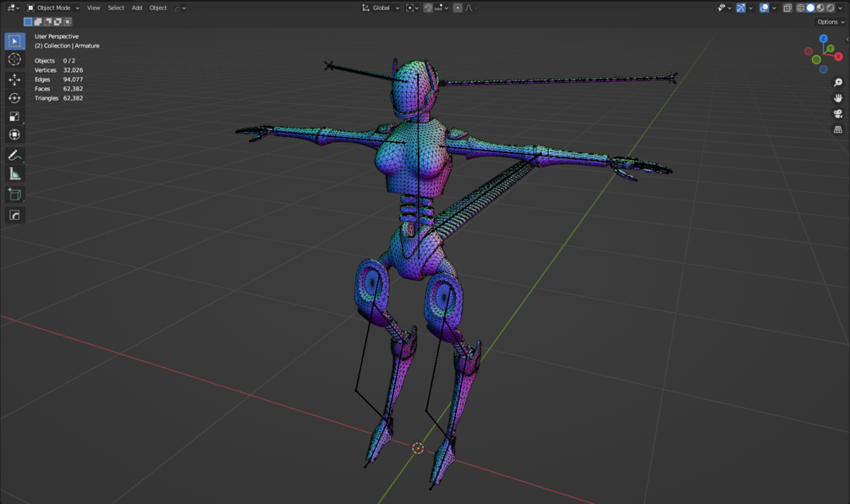This screenshot has height=504, width=850.
Task: Select the Cursor tool
Action: point(14,59)
